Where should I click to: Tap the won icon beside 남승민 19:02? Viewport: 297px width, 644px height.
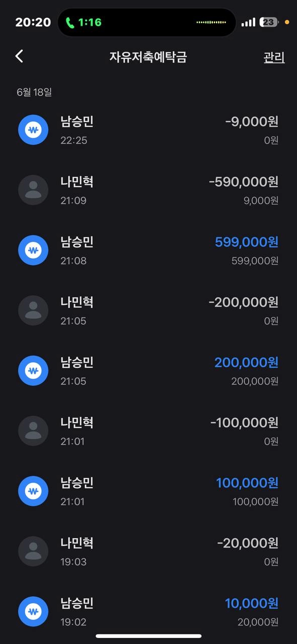33,612
